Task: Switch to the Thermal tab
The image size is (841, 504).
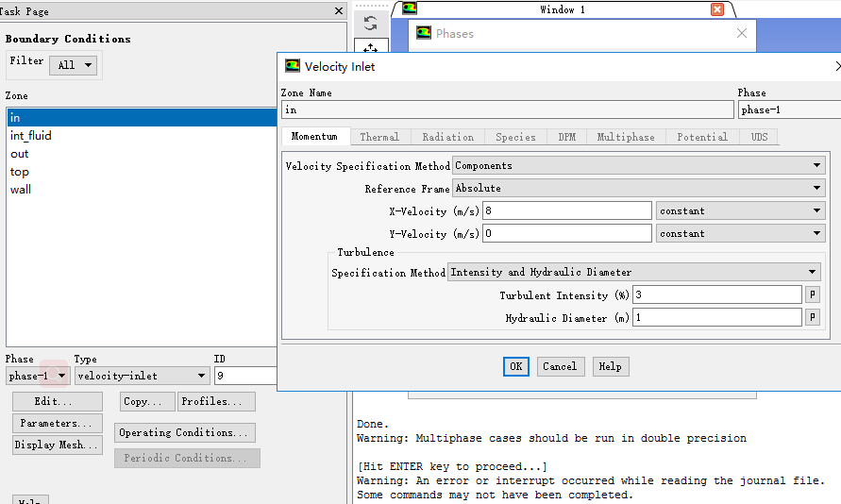Action: pyautogui.click(x=379, y=137)
